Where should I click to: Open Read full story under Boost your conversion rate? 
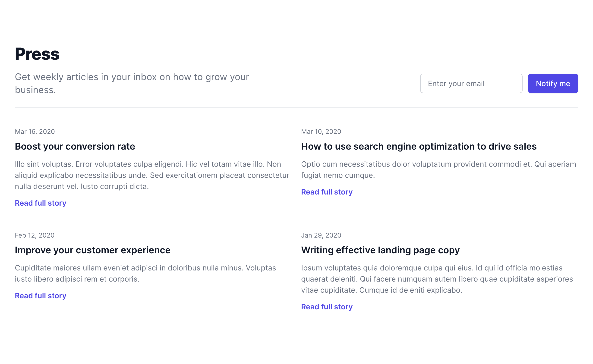point(41,203)
